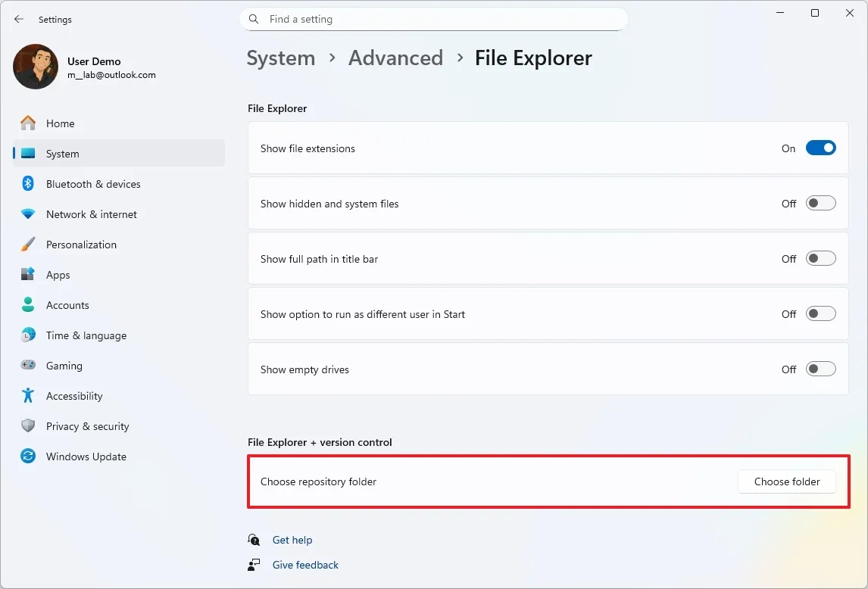The height and width of the screenshot is (589, 868).
Task: Disable the Show file extensions toggle
Action: 821,148
